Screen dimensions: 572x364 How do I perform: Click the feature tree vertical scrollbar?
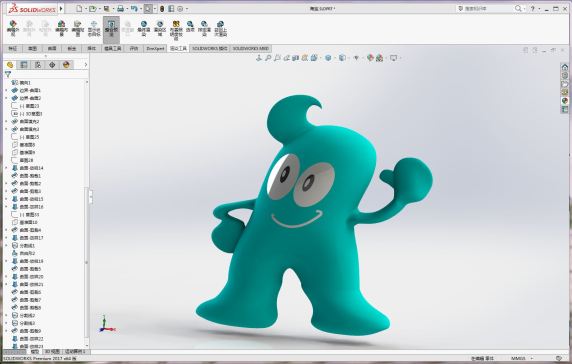tap(87, 213)
